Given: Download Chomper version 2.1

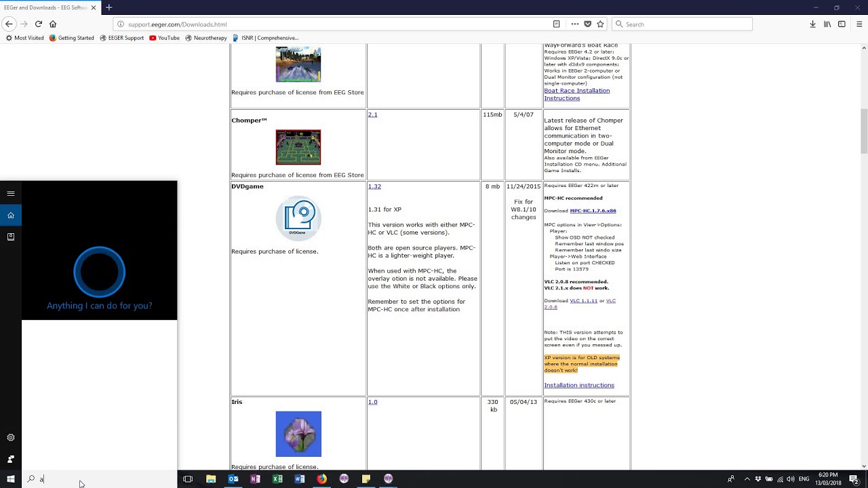Looking at the screenshot, I should point(372,115).
